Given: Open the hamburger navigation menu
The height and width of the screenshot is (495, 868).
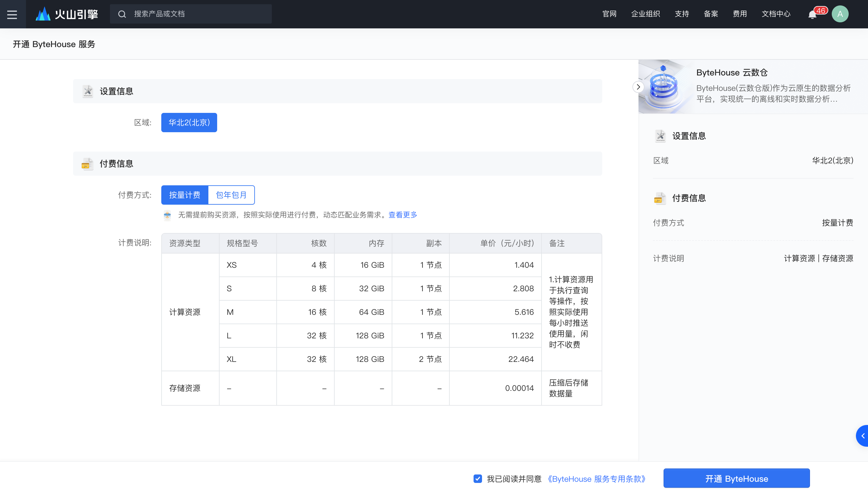Looking at the screenshot, I should (12, 14).
